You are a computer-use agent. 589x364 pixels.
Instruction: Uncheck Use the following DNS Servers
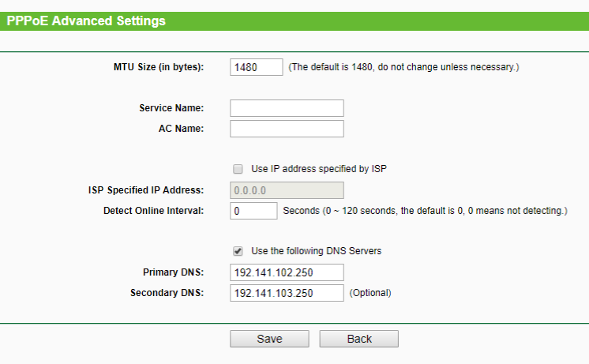pos(238,251)
